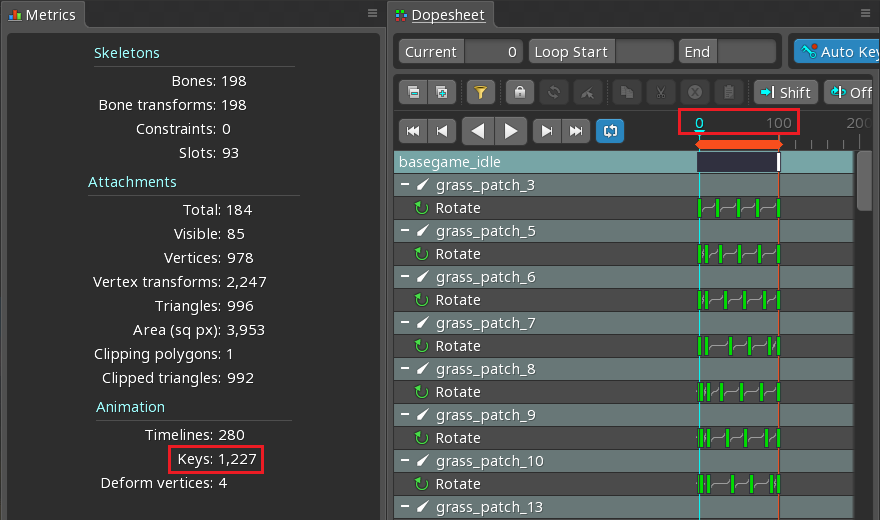Play the animation forward
The width and height of the screenshot is (880, 520).
click(x=510, y=131)
